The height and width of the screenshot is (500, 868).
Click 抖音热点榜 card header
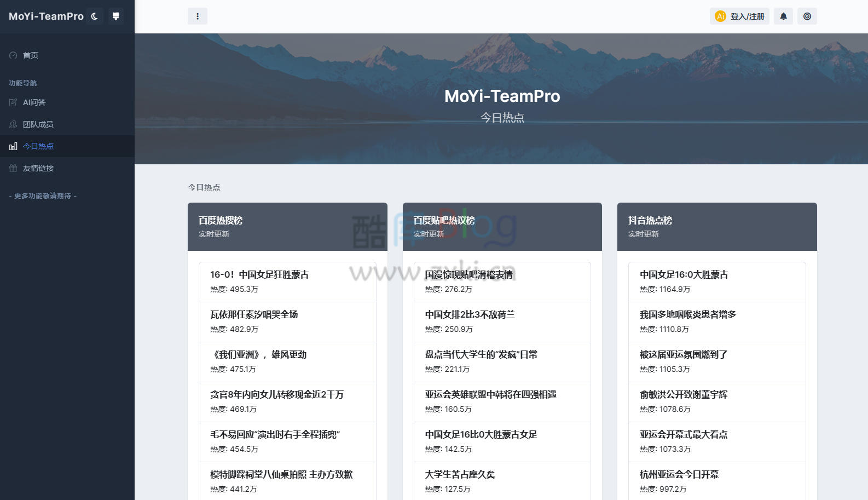[x=717, y=227]
